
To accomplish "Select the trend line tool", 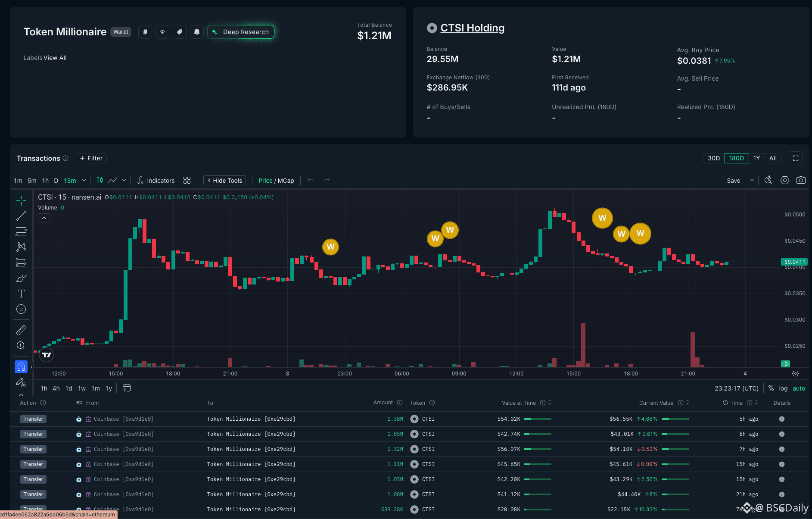I will (21, 216).
